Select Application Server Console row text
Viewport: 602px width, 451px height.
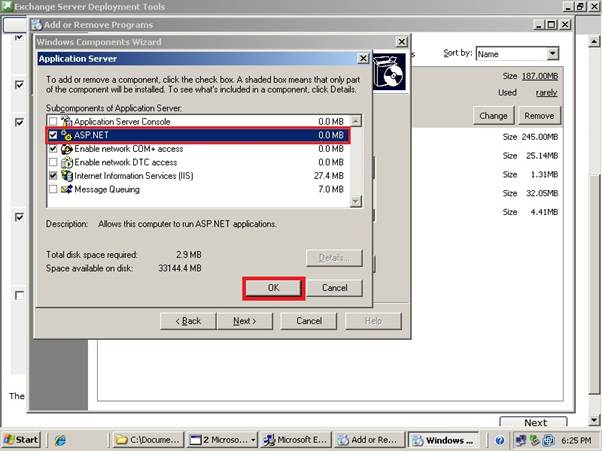122,122
